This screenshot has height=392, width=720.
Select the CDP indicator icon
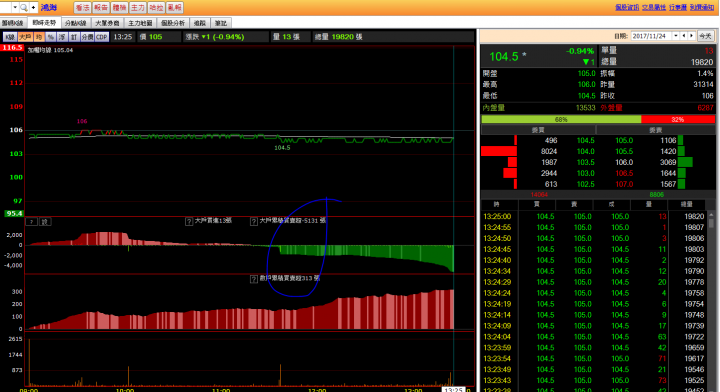point(101,37)
